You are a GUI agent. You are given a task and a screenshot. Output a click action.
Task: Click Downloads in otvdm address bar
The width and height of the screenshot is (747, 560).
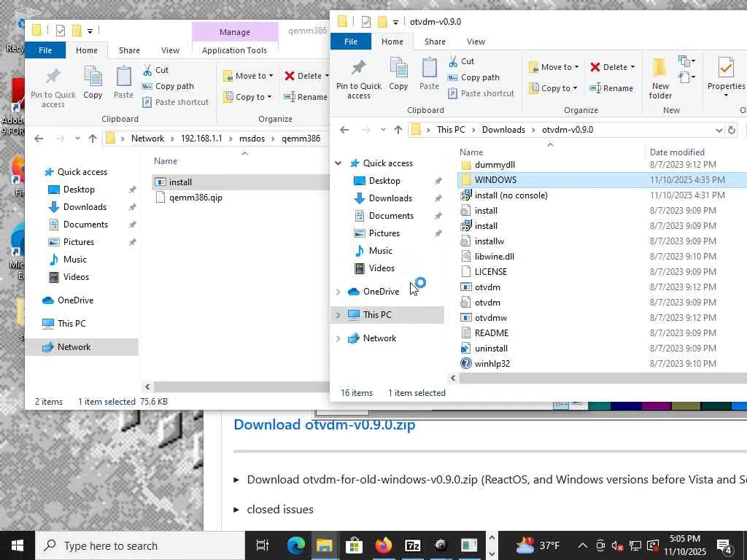pos(503,130)
